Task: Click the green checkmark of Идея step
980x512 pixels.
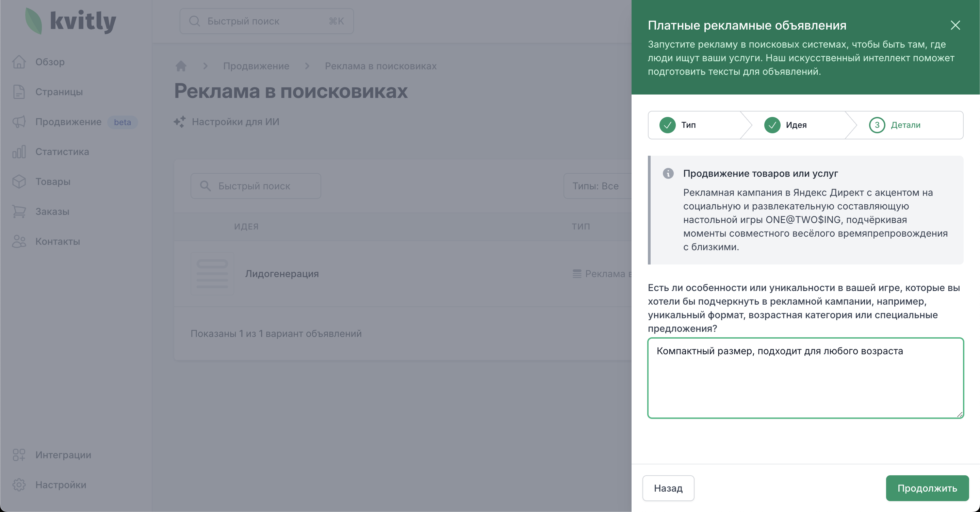Action: pyautogui.click(x=772, y=125)
